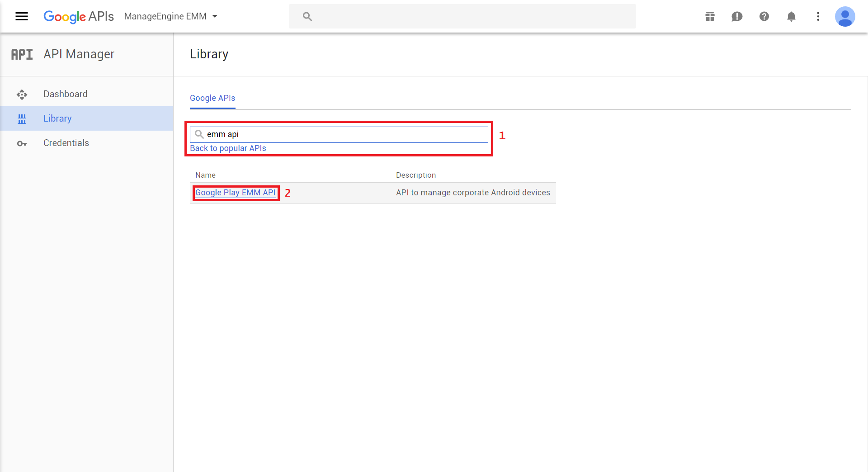Click the API Manager logo icon
868x472 pixels.
pyautogui.click(x=22, y=54)
